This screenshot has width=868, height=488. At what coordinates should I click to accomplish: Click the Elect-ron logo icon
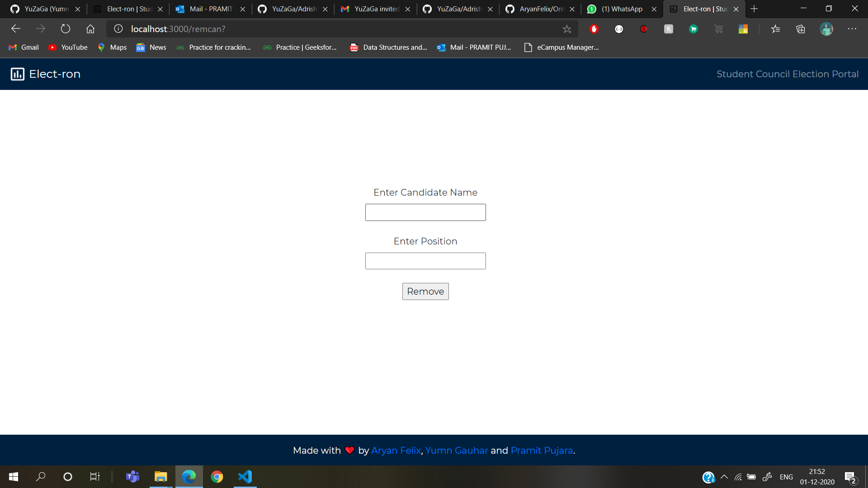pyautogui.click(x=17, y=74)
